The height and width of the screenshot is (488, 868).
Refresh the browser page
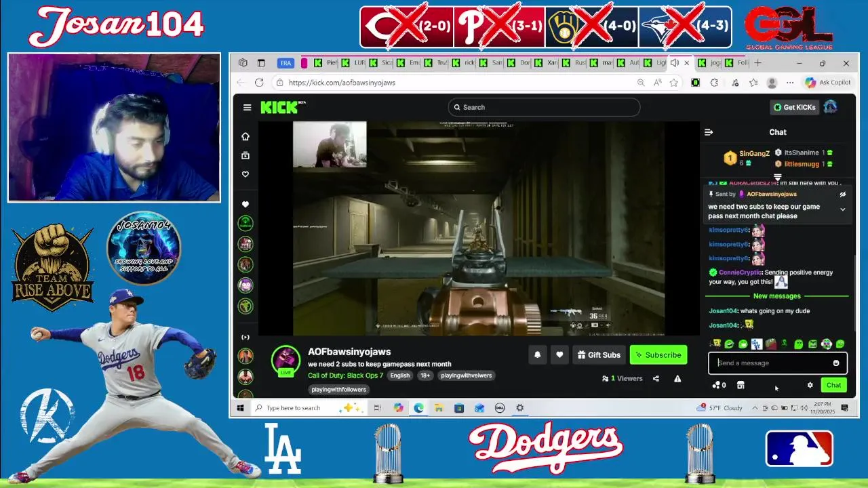pyautogui.click(x=259, y=83)
